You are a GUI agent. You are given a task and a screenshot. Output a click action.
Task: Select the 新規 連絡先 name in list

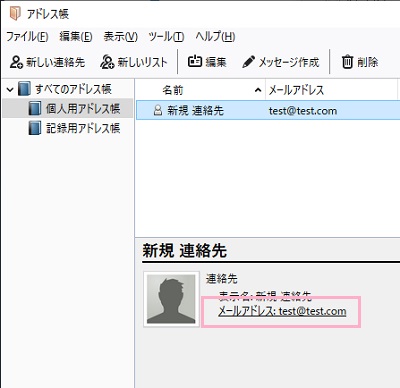coord(195,110)
